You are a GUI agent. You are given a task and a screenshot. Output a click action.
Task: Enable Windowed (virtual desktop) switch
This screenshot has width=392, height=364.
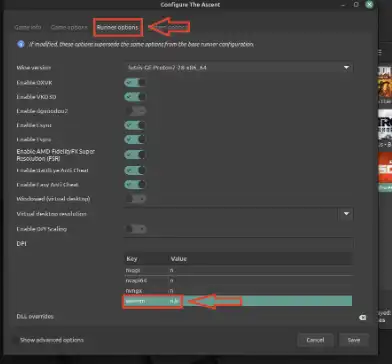coord(135,199)
